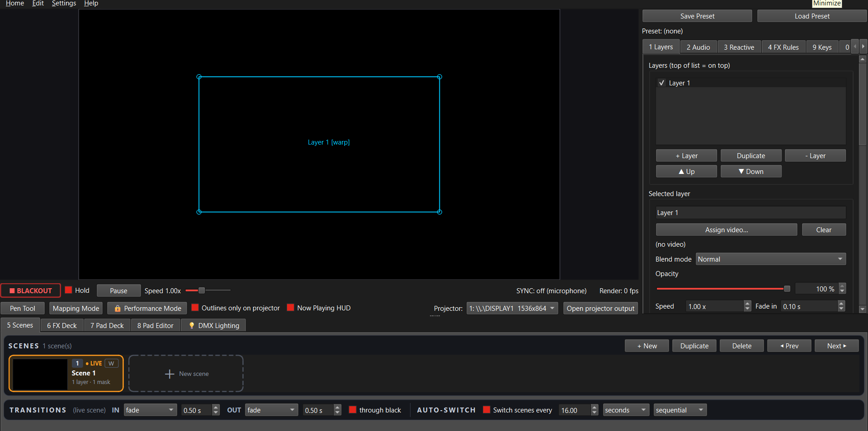Viewport: 868px width, 431px height.
Task: Open the Edit menu
Action: pyautogui.click(x=38, y=4)
